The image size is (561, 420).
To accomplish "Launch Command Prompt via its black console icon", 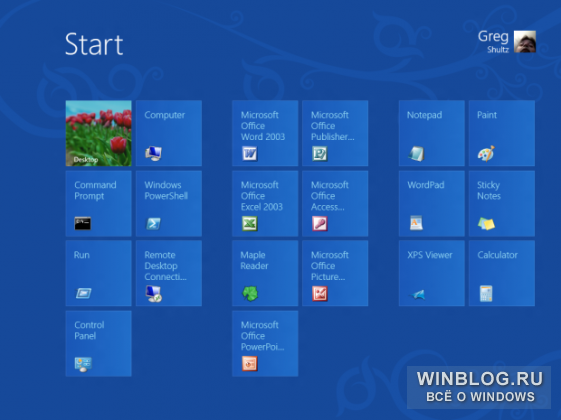I will click(83, 223).
